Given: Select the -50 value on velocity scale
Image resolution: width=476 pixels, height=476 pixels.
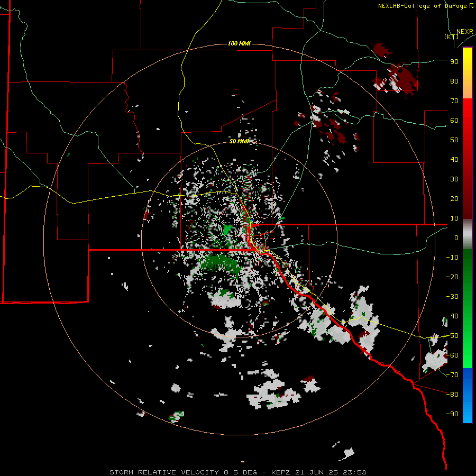Looking at the screenshot, I should point(452,336).
